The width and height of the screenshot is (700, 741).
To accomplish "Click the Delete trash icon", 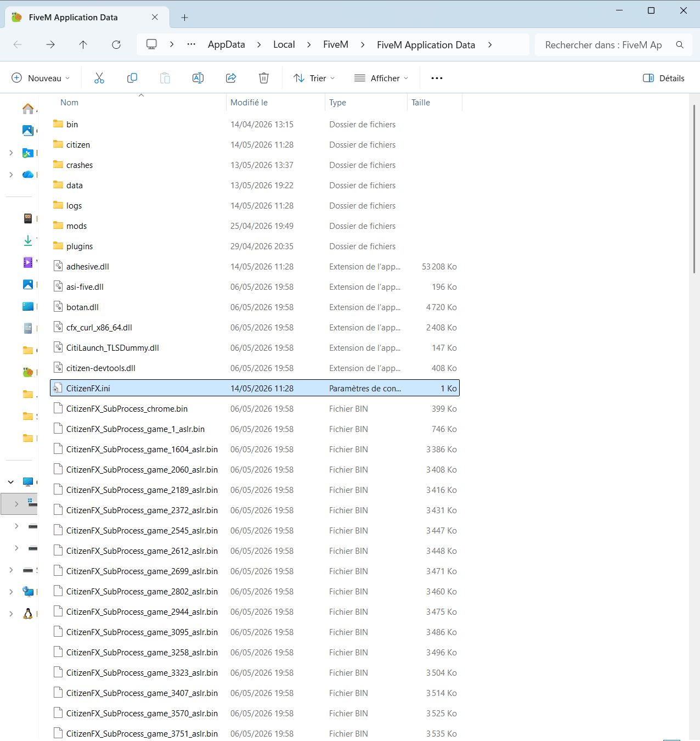I will (x=264, y=78).
